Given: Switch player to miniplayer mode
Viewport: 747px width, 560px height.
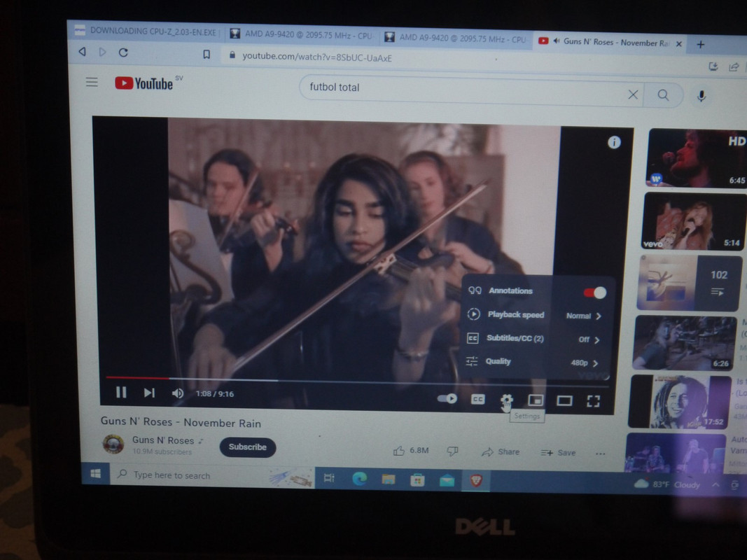Looking at the screenshot, I should click(x=536, y=400).
